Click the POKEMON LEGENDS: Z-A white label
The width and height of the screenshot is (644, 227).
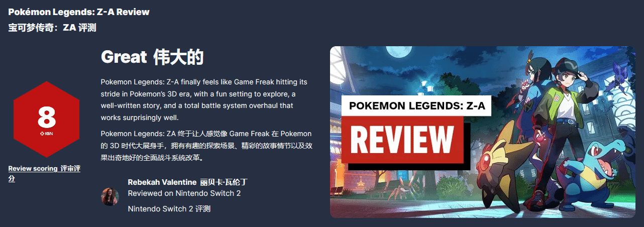pyautogui.click(x=416, y=105)
